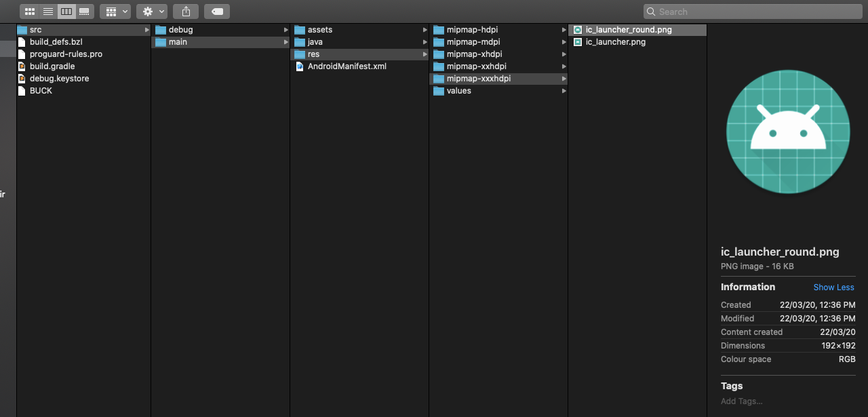868x417 pixels.
Task: Click the build.gradle file icon
Action: tap(22, 66)
